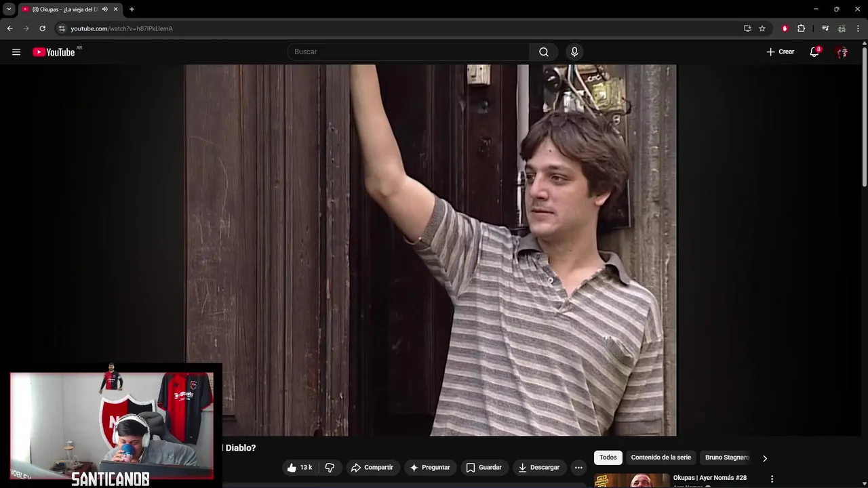Open the Extensions puzzle menu
Image resolution: width=868 pixels, height=488 pixels.
pyautogui.click(x=801, y=28)
